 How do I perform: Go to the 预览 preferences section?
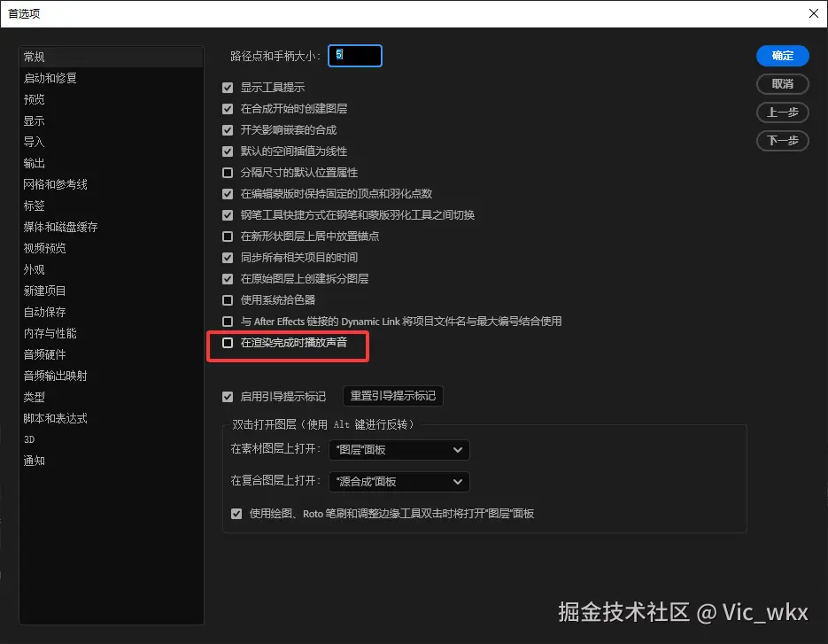(x=112, y=99)
